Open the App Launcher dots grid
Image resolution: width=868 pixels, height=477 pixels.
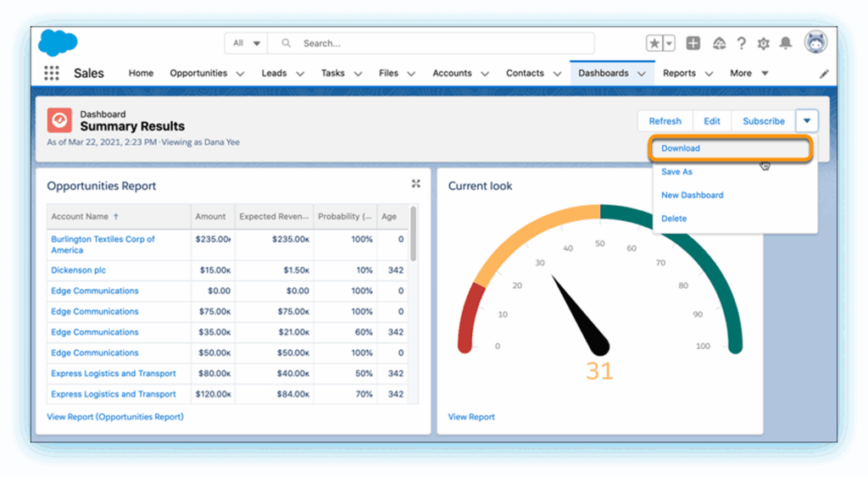(x=52, y=73)
